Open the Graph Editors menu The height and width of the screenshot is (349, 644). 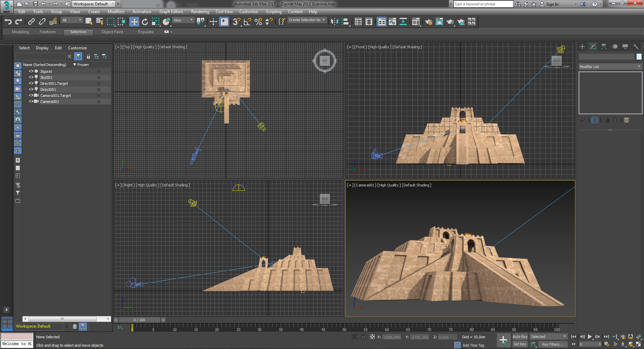(171, 12)
